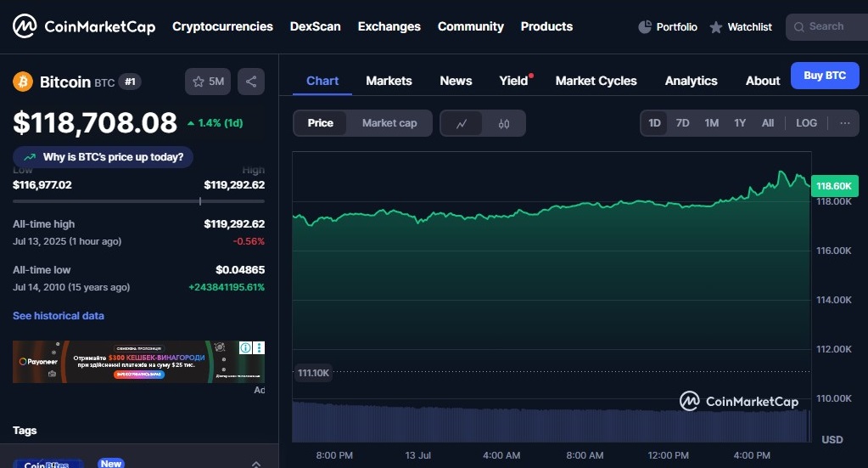The image size is (868, 468).
Task: Click the -0.56% text
Action: click(249, 241)
